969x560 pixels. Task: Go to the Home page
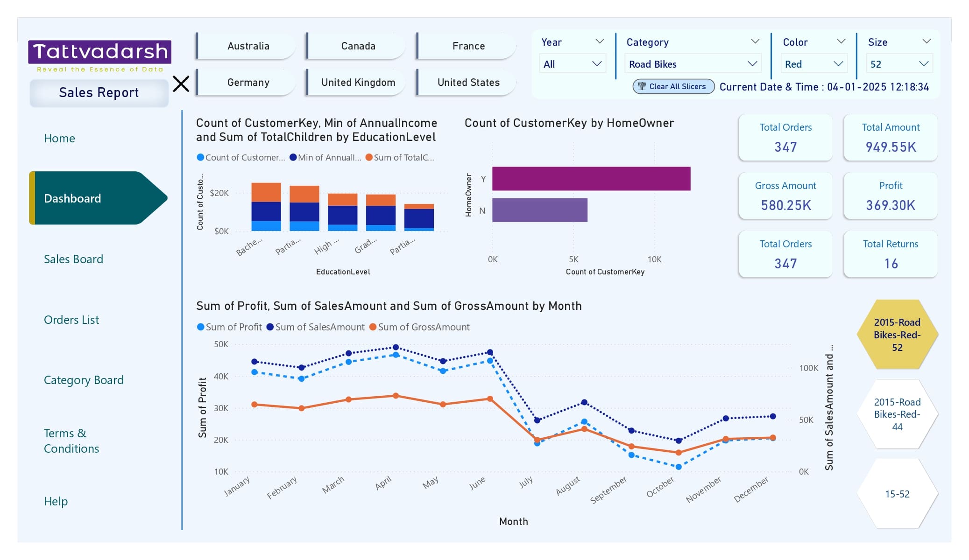pos(59,138)
